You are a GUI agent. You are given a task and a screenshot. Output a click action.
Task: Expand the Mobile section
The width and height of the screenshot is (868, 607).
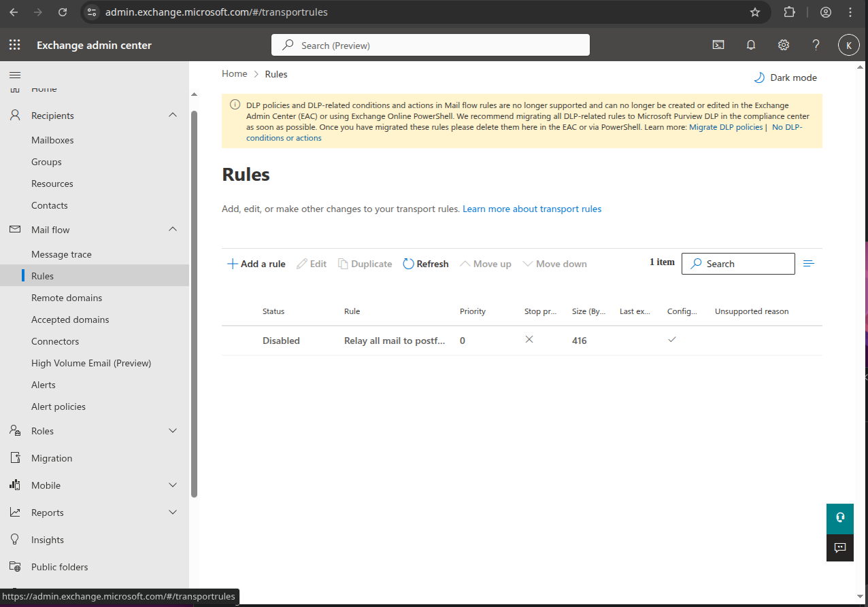point(173,485)
